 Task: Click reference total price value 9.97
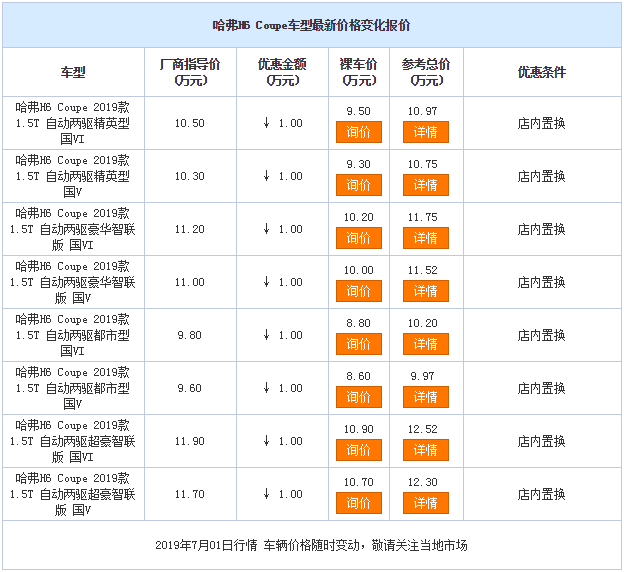point(423,376)
